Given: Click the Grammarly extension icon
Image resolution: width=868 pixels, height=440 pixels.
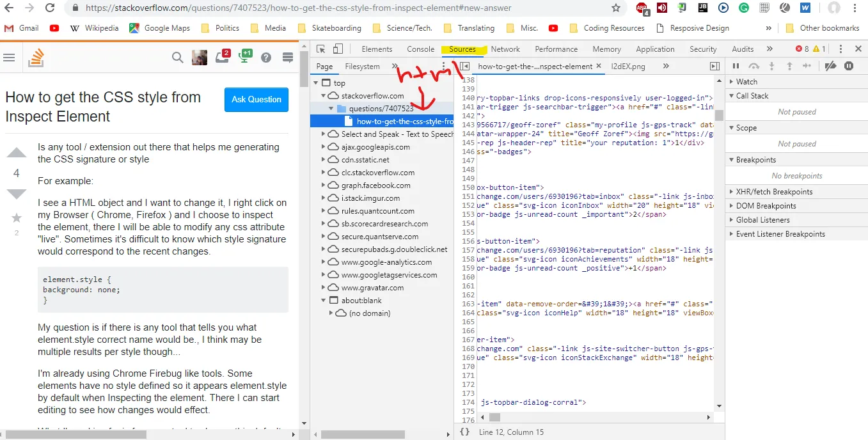Looking at the screenshot, I should [x=744, y=8].
